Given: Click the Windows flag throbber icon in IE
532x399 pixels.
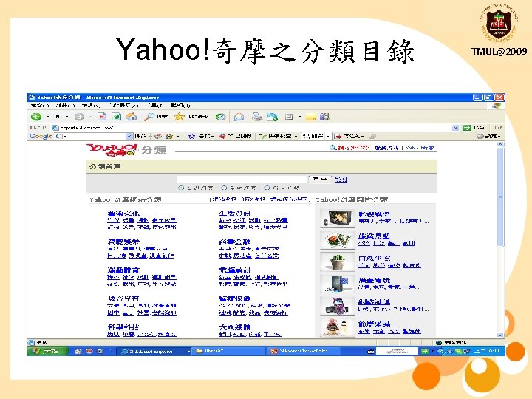Looking at the screenshot, I should [x=497, y=106].
